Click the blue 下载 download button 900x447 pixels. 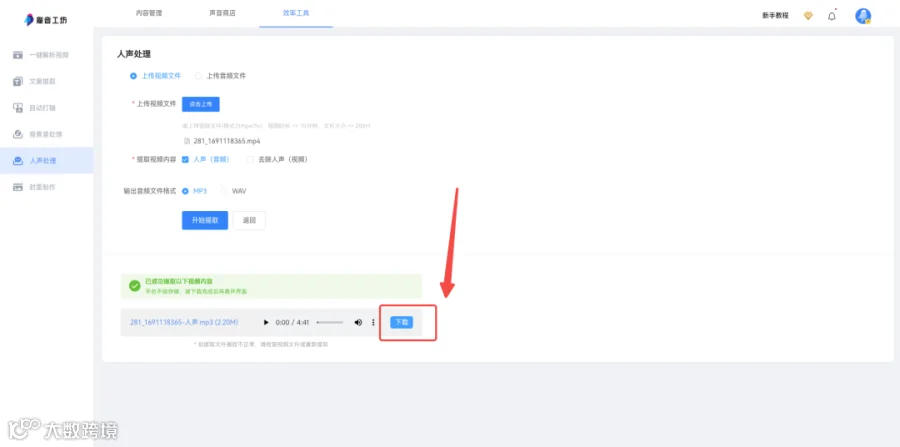[x=402, y=322]
